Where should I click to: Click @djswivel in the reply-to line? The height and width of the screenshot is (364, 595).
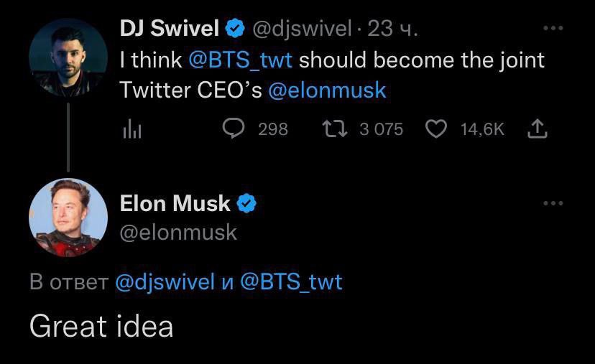(x=165, y=282)
